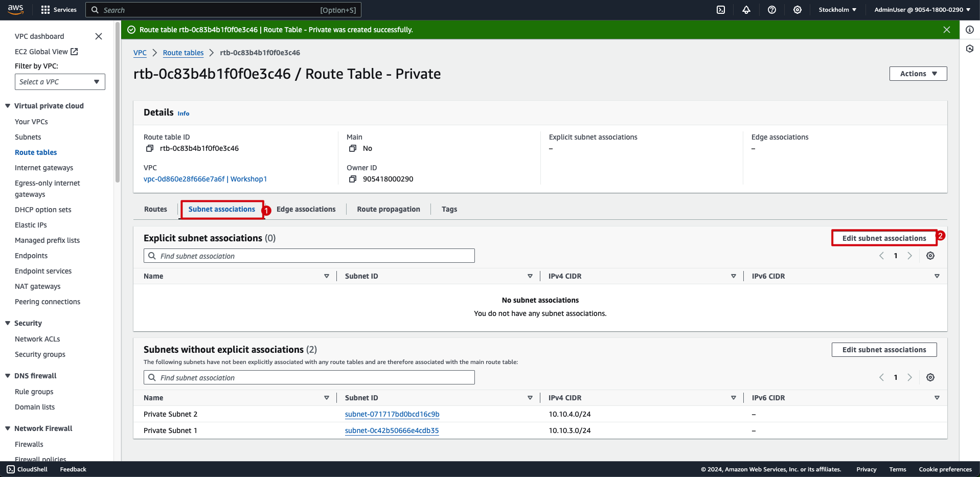
Task: Open the notifications bell icon
Action: [746, 10]
